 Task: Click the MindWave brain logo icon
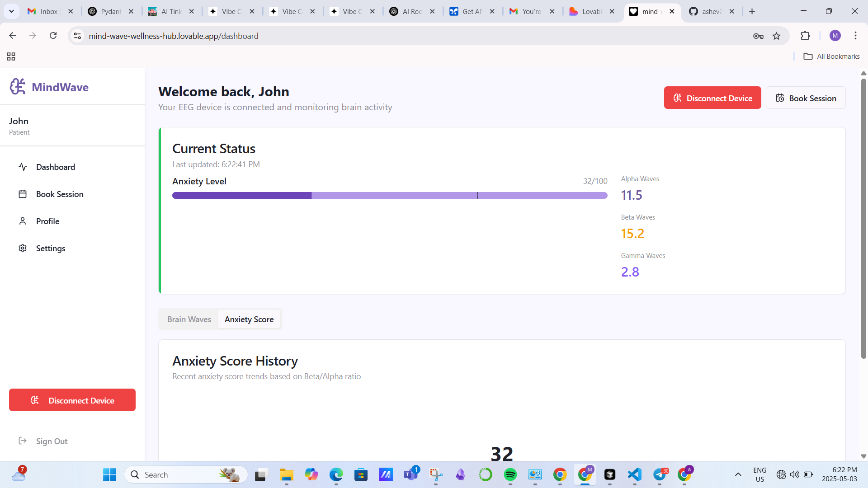[x=18, y=86]
